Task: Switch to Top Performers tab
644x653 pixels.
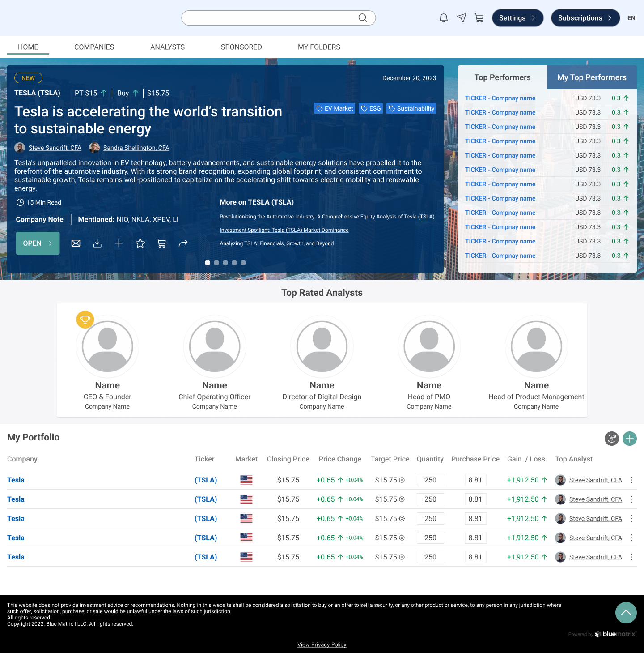Action: (x=503, y=77)
